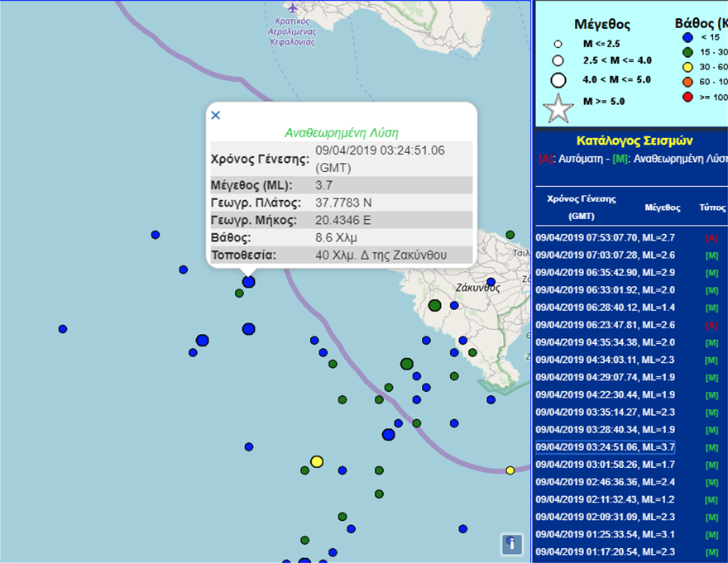
Task: Click the Ζάκυνθος city label on map
Action: (x=477, y=289)
